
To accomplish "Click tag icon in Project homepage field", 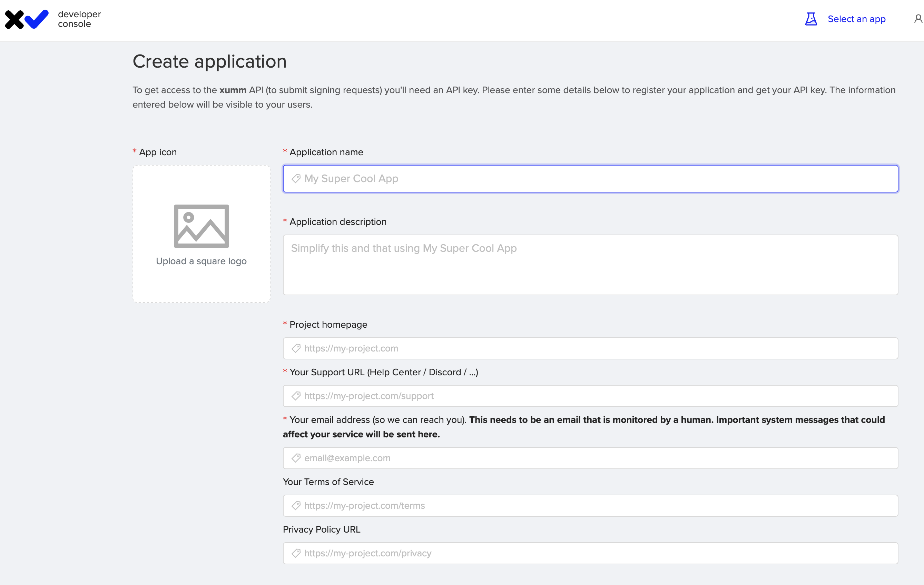I will (x=296, y=348).
